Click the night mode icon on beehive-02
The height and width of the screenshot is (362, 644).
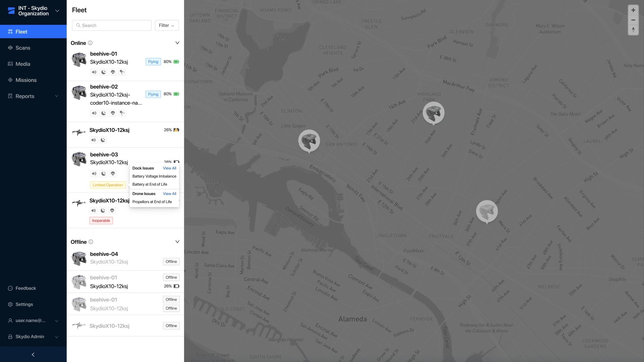[104, 113]
